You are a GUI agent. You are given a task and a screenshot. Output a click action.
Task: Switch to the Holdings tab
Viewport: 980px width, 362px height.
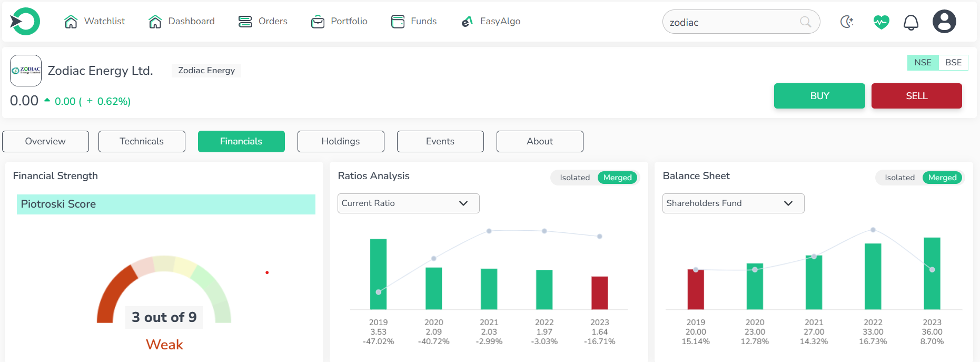[341, 141]
